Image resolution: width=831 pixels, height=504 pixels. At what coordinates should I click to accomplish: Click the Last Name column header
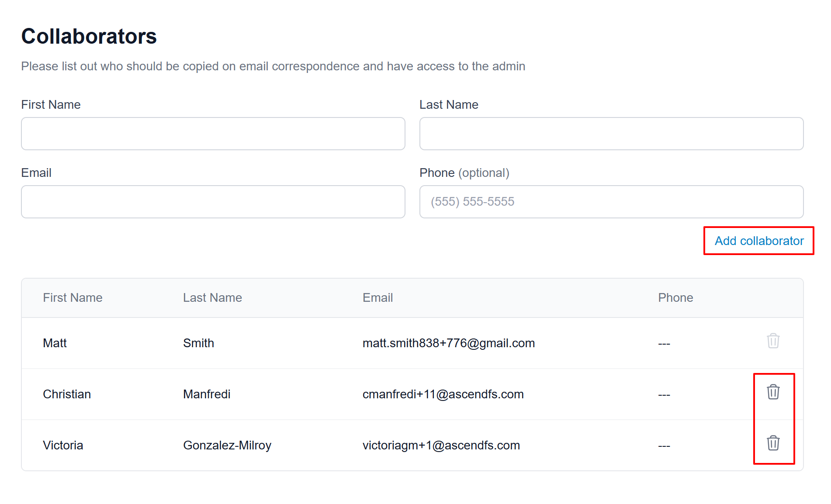point(212,298)
